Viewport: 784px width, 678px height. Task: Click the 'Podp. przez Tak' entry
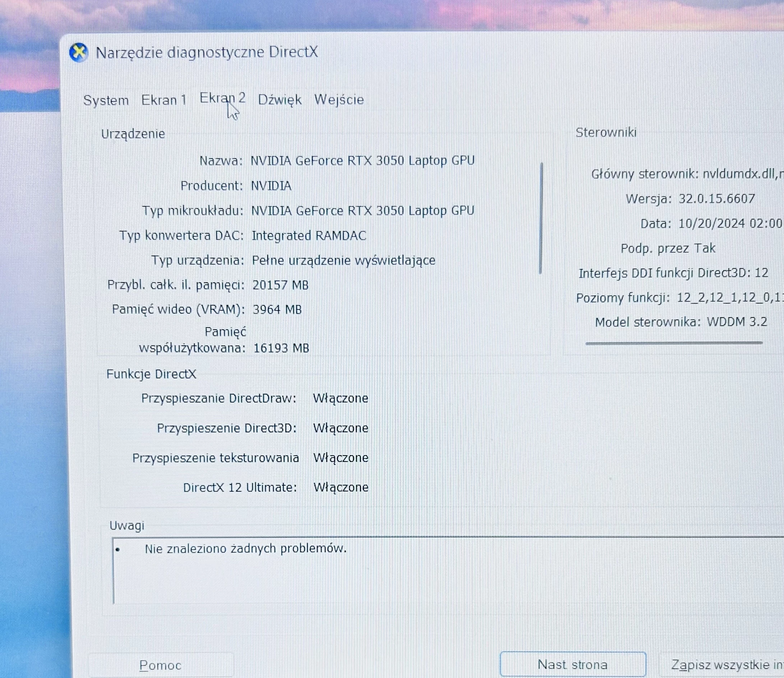click(x=668, y=248)
